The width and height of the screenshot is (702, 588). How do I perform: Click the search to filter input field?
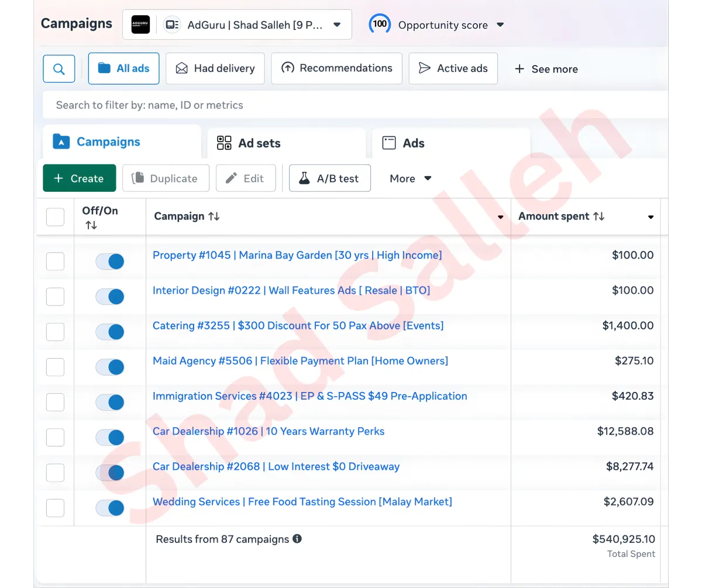[x=351, y=105]
